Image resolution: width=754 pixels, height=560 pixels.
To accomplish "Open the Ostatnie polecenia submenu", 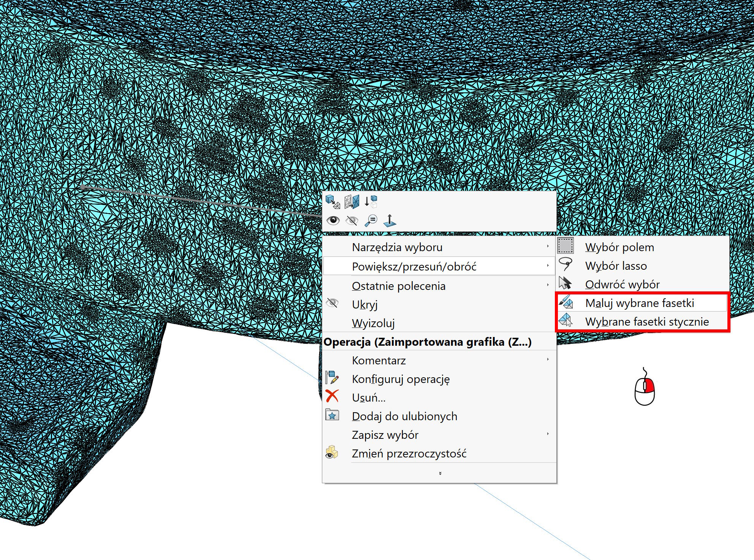I will 398,286.
